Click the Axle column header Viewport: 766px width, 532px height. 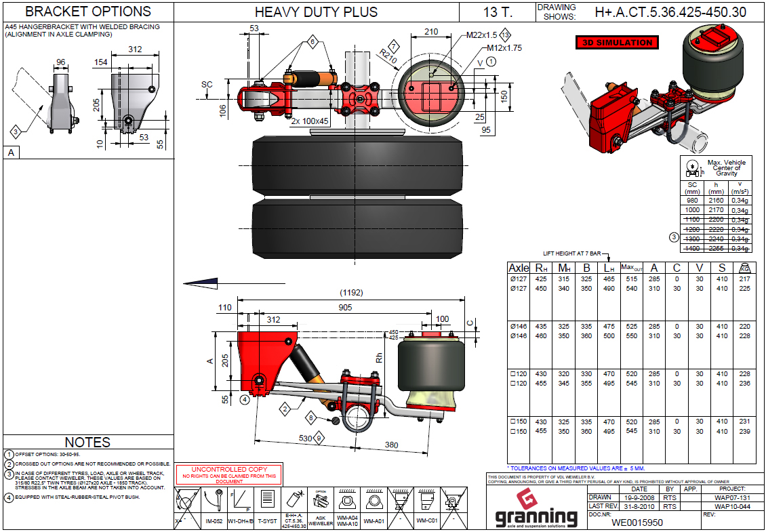coord(519,268)
